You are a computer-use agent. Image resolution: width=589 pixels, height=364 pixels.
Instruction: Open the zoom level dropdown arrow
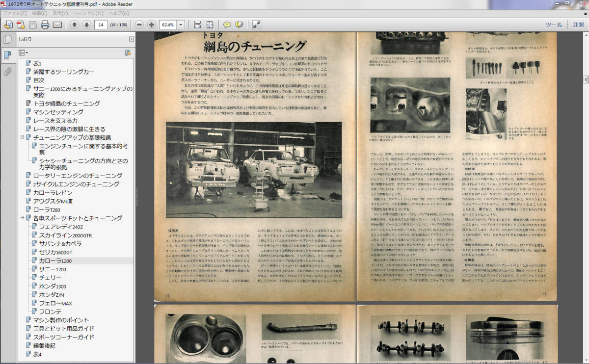(x=181, y=25)
